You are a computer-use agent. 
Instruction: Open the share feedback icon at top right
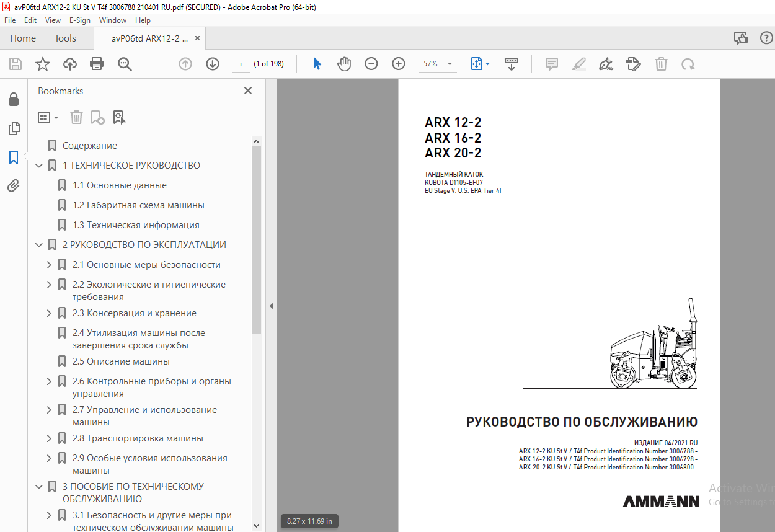741,38
